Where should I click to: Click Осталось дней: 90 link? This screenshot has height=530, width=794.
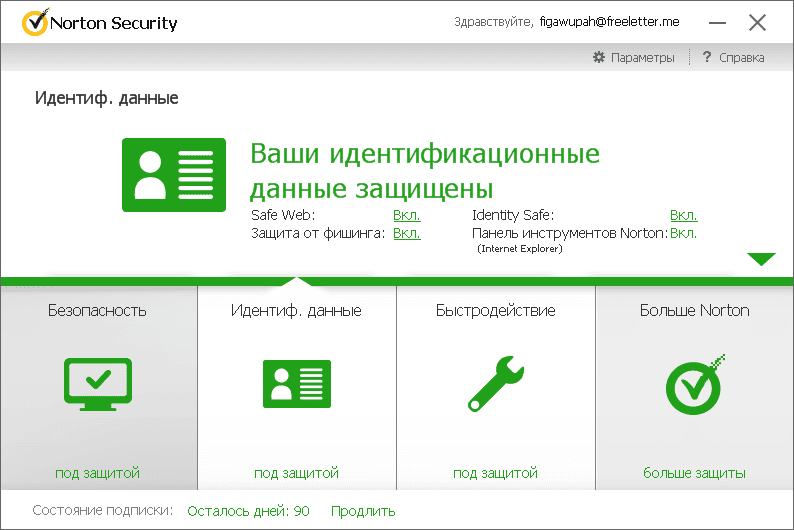(x=248, y=511)
